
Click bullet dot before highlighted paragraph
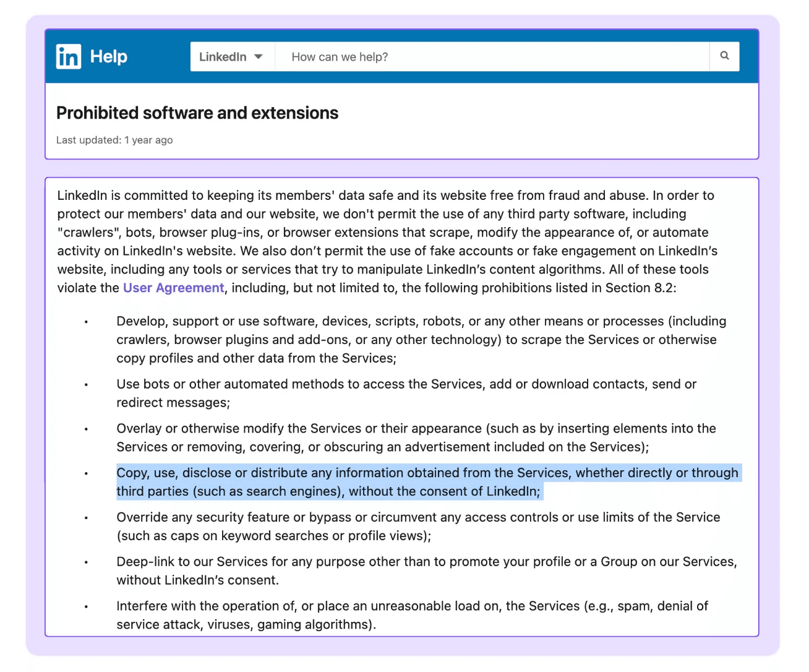(86, 473)
